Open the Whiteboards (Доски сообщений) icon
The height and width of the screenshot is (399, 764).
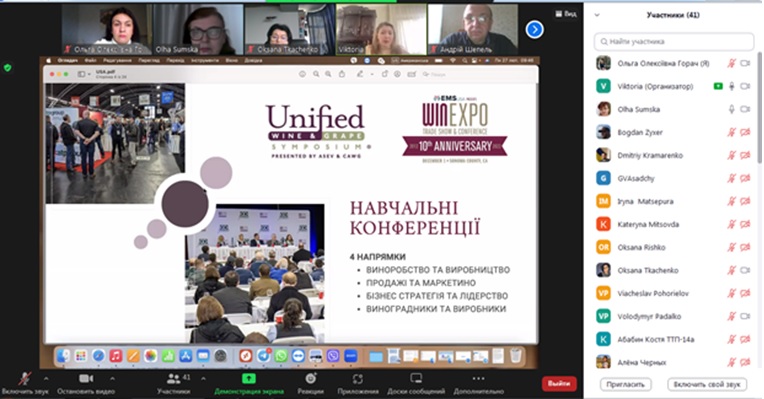(x=416, y=379)
